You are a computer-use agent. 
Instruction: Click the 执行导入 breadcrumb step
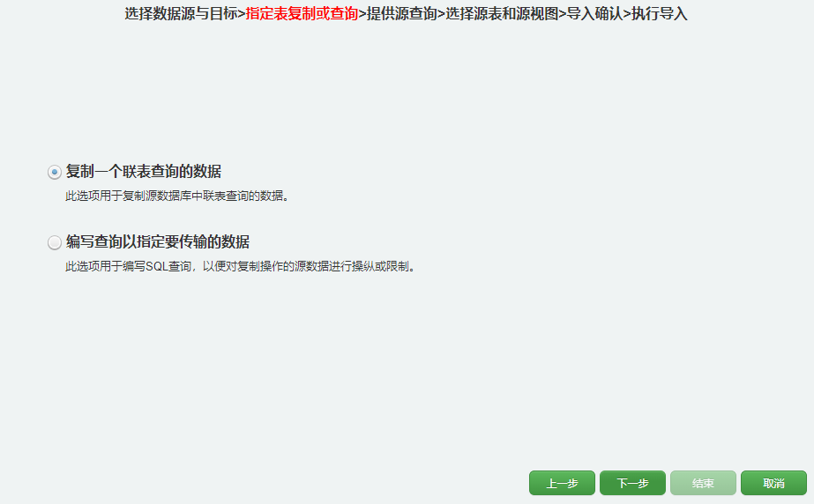click(x=660, y=14)
